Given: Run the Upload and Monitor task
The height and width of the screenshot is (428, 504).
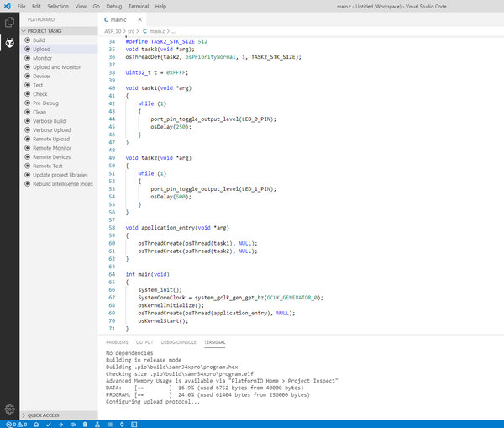Looking at the screenshot, I should (59, 67).
